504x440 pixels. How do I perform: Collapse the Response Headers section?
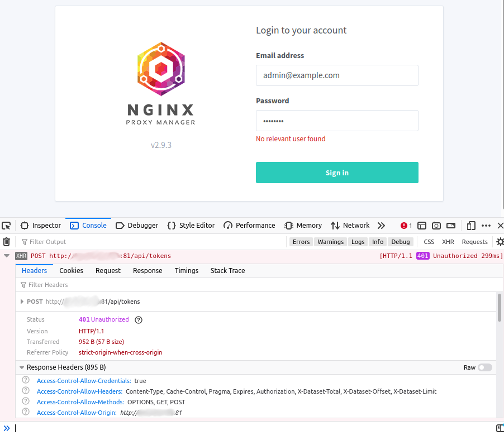21,367
